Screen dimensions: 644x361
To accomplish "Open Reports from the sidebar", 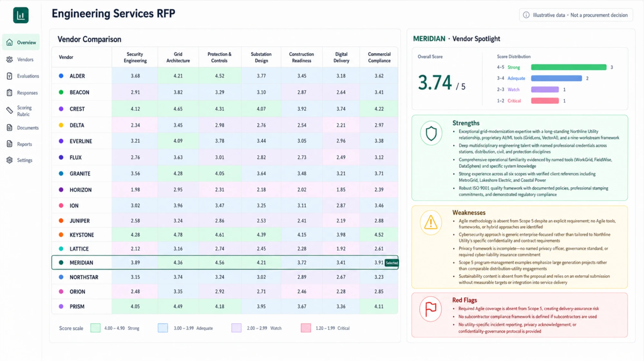I will (21, 144).
